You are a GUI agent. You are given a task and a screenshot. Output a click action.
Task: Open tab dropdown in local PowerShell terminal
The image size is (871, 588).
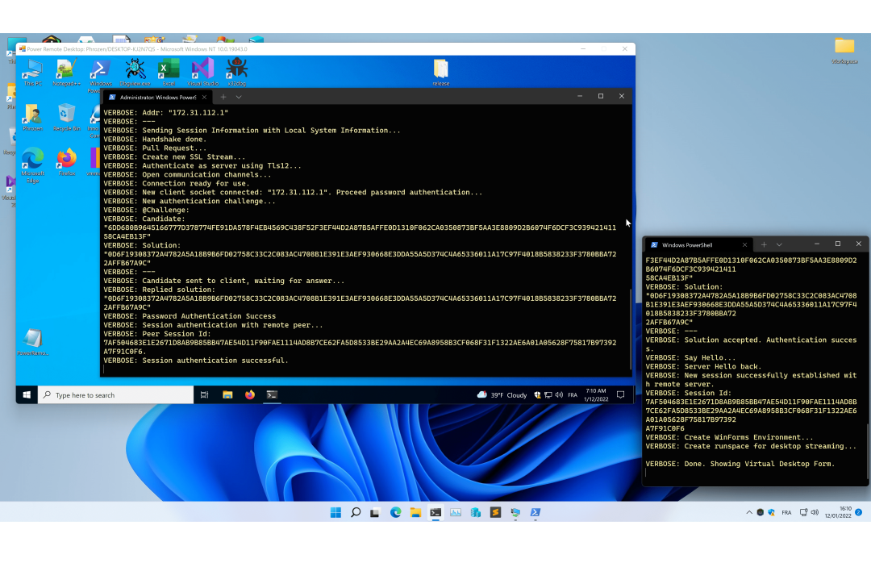pyautogui.click(x=779, y=244)
